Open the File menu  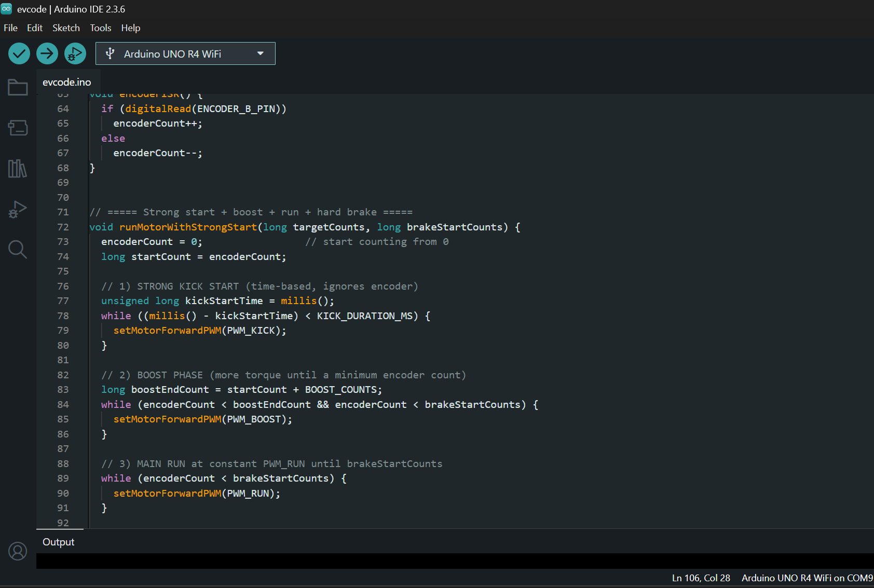click(10, 28)
